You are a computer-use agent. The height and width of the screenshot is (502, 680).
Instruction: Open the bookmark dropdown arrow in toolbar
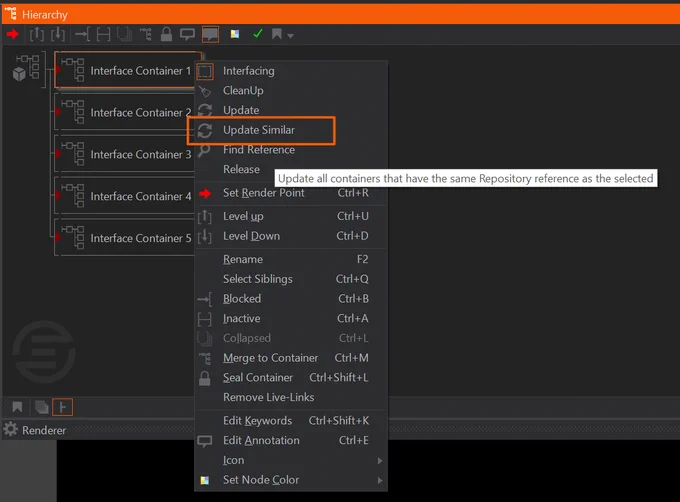point(290,36)
